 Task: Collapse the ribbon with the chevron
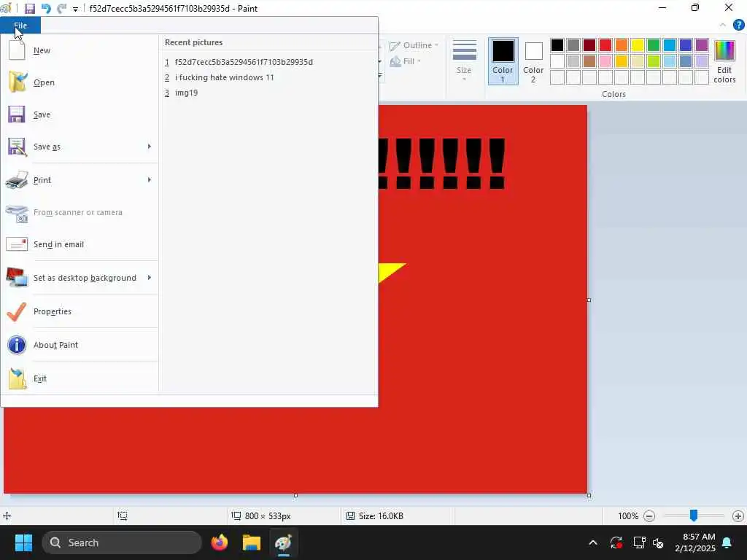click(723, 25)
